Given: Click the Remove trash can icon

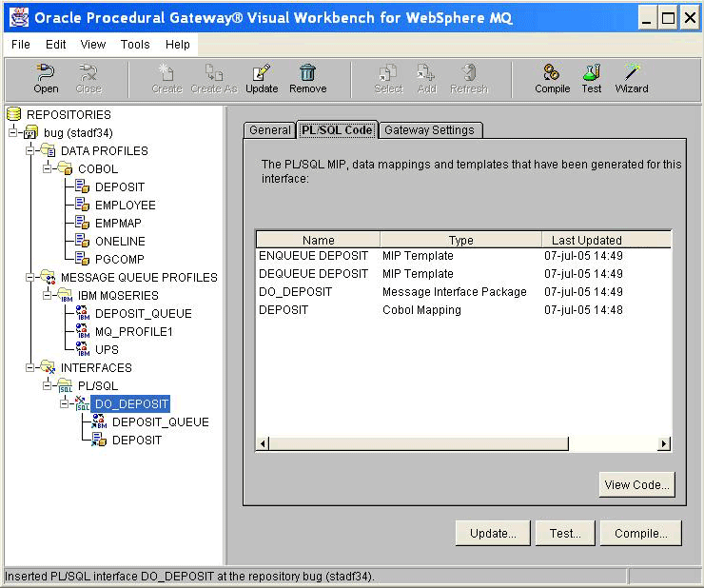Looking at the screenshot, I should [307, 73].
